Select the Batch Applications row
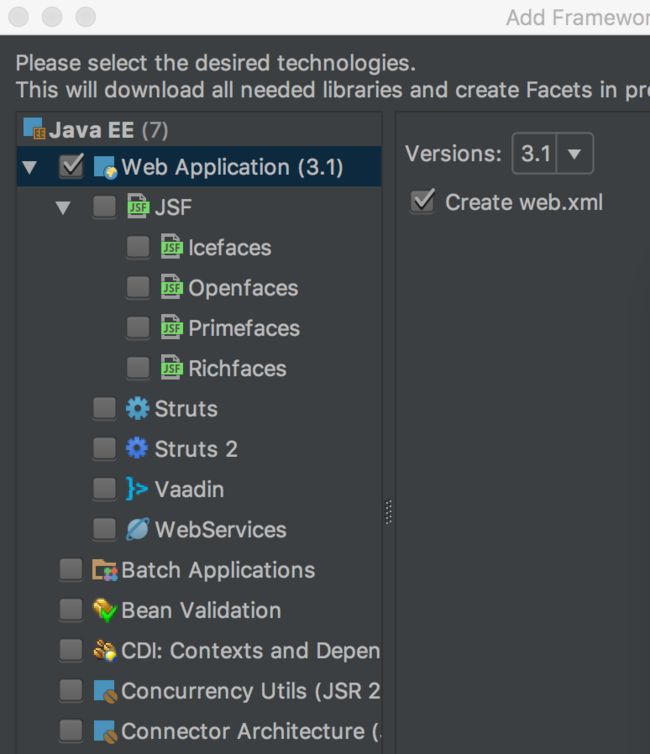Viewport: 650px width, 754px height. tap(199, 570)
